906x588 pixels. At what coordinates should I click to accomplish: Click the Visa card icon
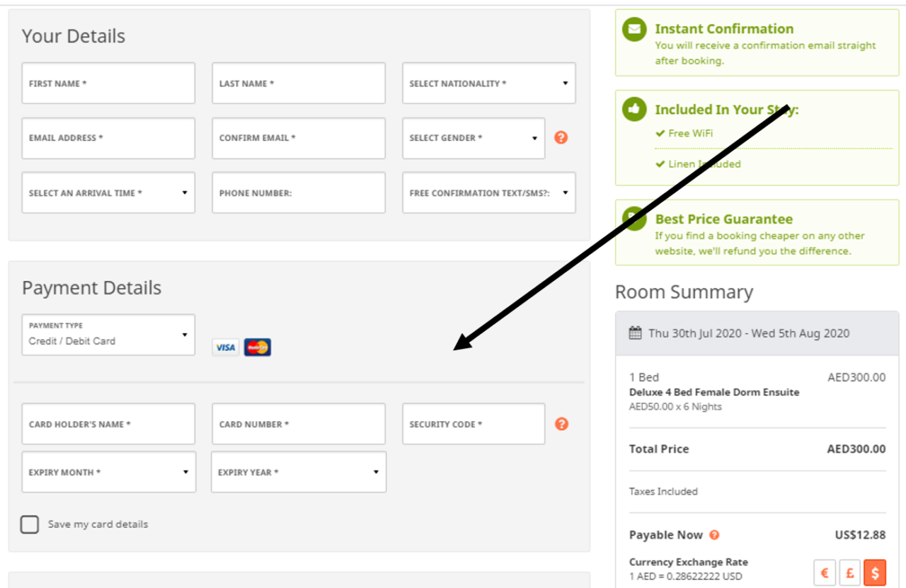[225, 347]
